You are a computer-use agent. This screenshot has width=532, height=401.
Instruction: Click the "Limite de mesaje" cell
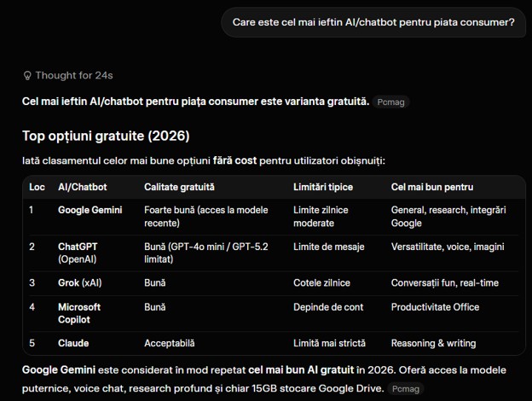click(x=329, y=247)
